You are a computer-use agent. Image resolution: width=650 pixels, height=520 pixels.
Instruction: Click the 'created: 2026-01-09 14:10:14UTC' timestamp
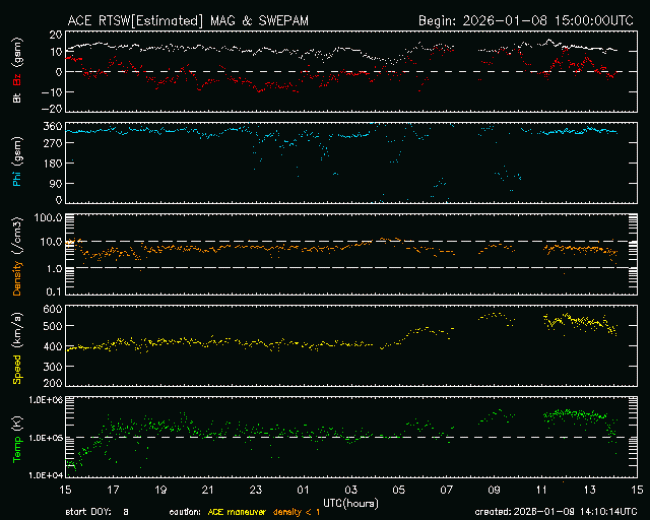tap(556, 512)
